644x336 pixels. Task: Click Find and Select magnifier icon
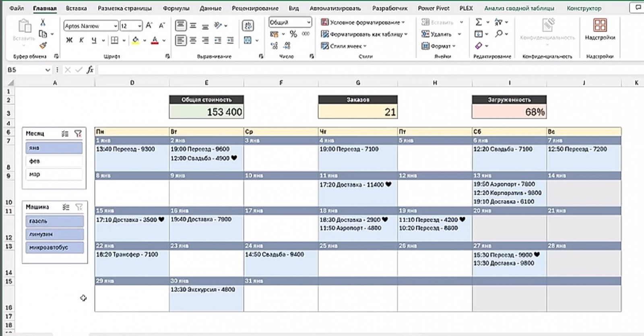pos(499,34)
